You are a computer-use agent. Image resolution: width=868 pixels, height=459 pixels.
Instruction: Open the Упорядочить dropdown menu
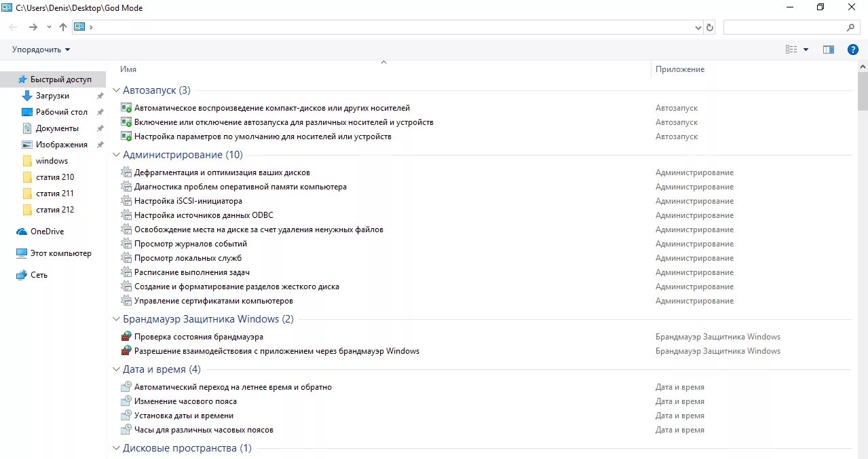click(41, 50)
